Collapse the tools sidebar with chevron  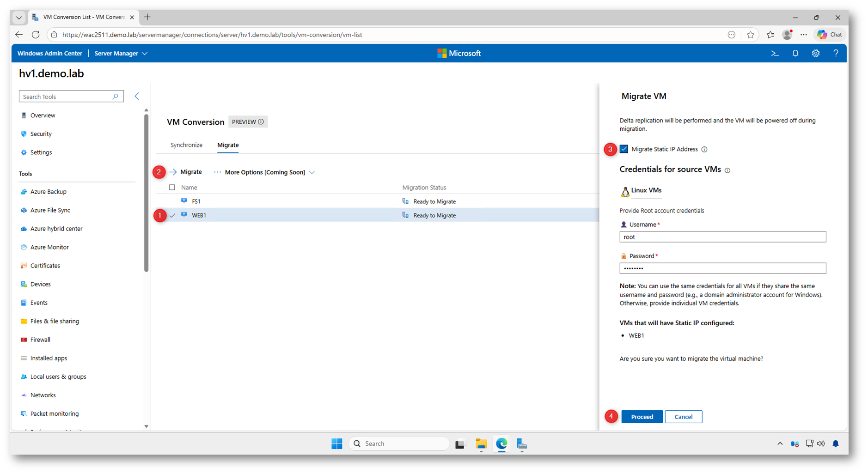coord(137,96)
